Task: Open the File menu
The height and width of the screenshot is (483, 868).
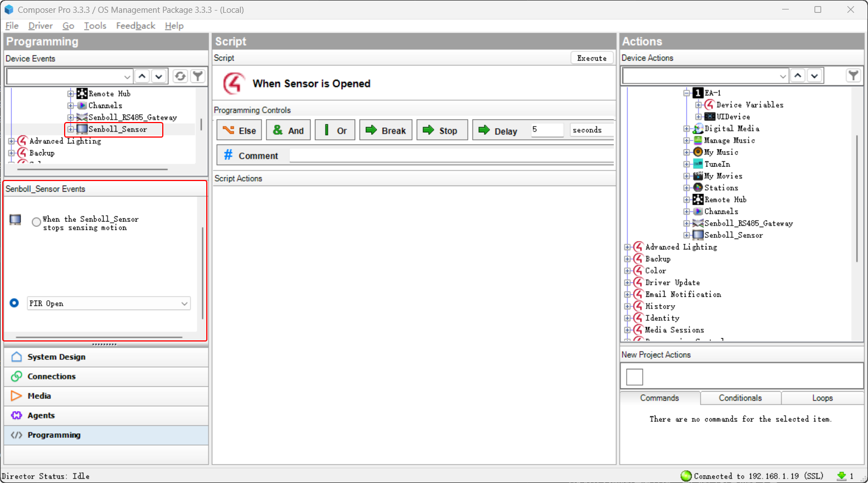Action: pos(12,26)
